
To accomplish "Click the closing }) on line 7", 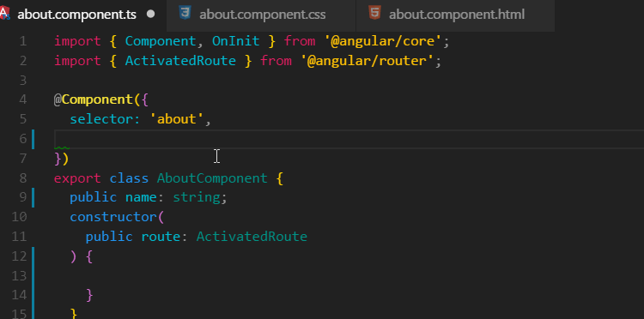I will click(x=62, y=159).
